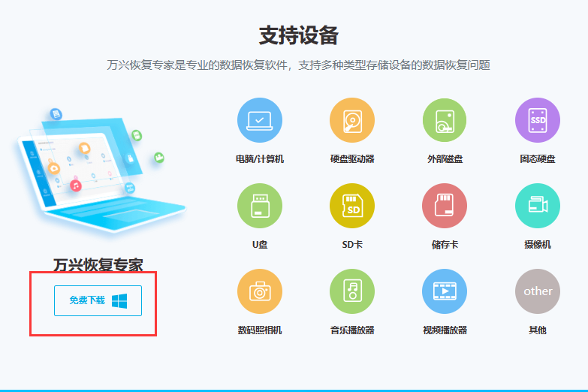Select the grey other icon
Viewport: 588px width, 392px height.
(x=538, y=291)
